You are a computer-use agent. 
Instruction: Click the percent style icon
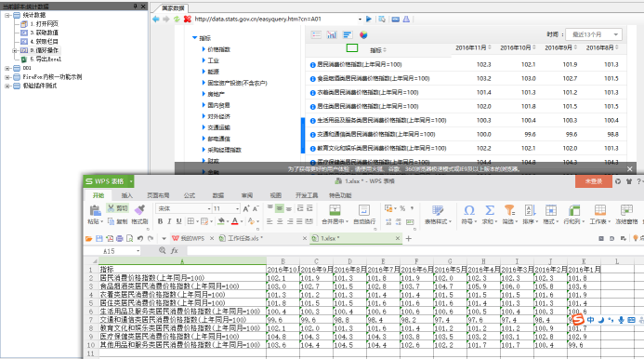402,208
